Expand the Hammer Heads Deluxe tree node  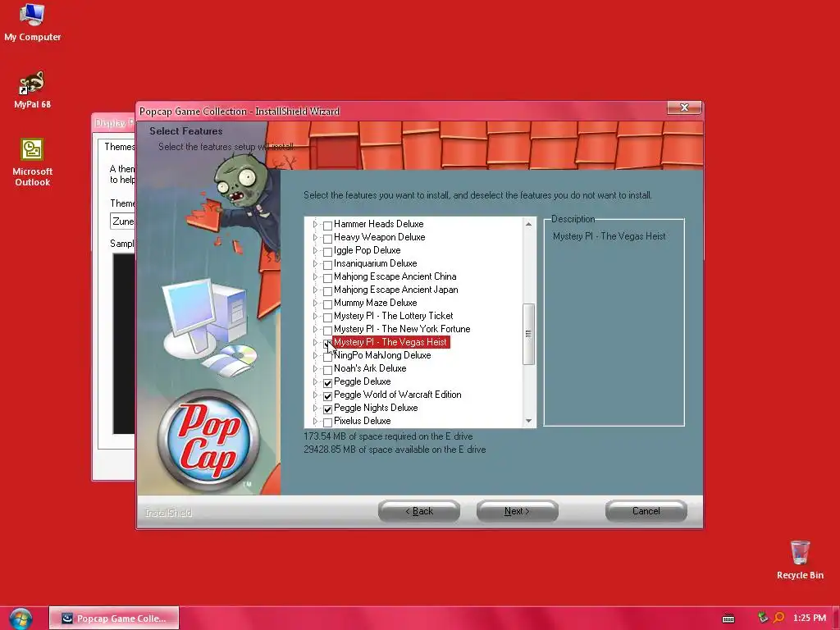315,225
